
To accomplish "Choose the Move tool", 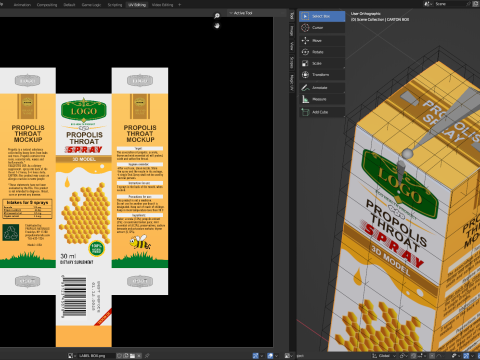I will 322,41.
